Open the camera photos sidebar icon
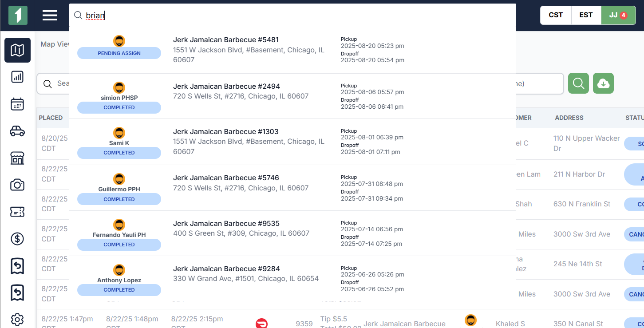The image size is (644, 328). pyautogui.click(x=17, y=185)
